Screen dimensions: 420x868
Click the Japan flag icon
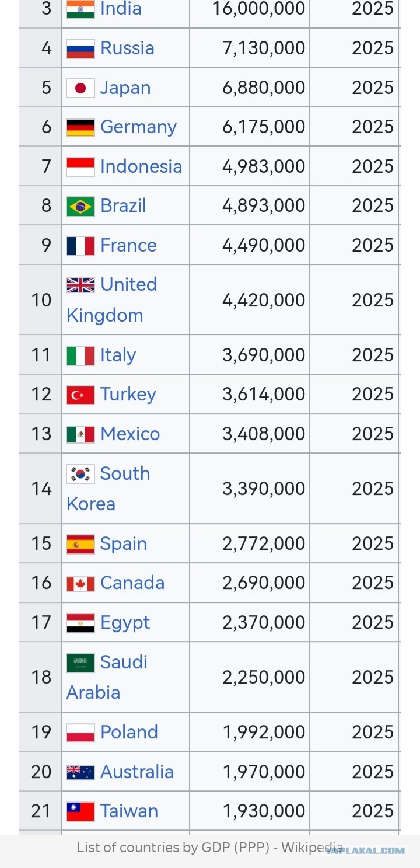80,88
